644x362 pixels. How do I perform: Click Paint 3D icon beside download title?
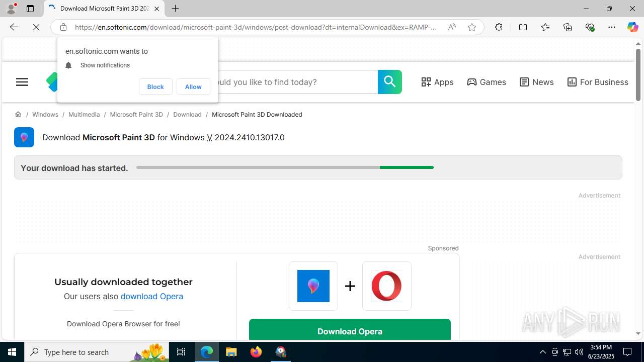[24, 137]
